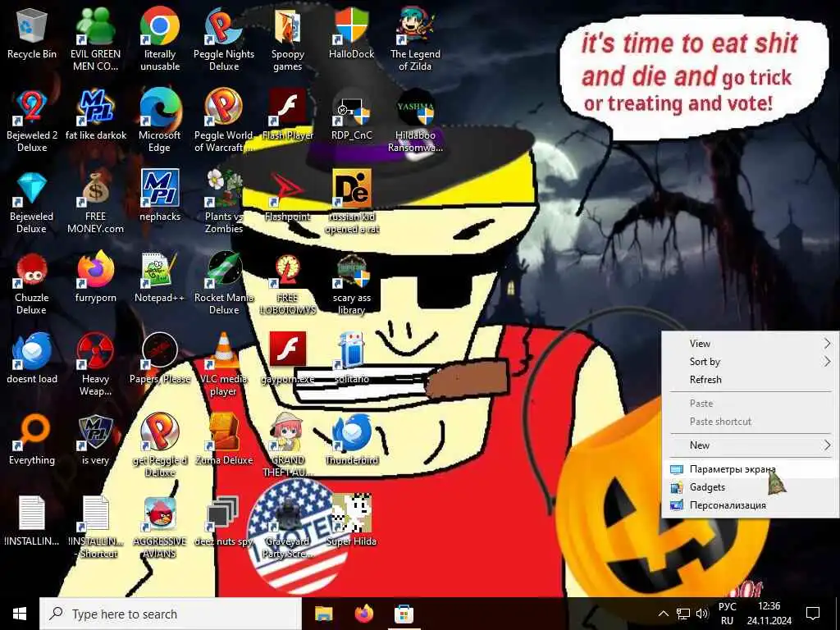Launch Firefox from the taskbar
The width and height of the screenshot is (840, 630).
pyautogui.click(x=363, y=614)
